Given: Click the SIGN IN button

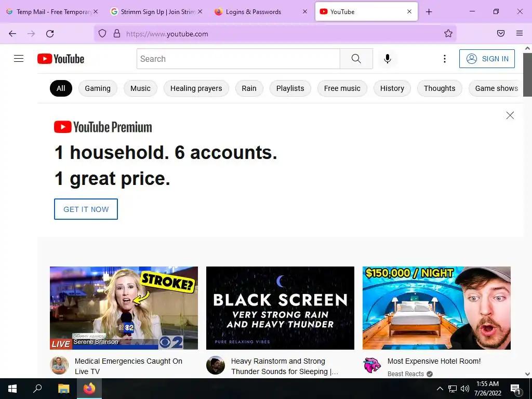Looking at the screenshot, I should click(487, 59).
